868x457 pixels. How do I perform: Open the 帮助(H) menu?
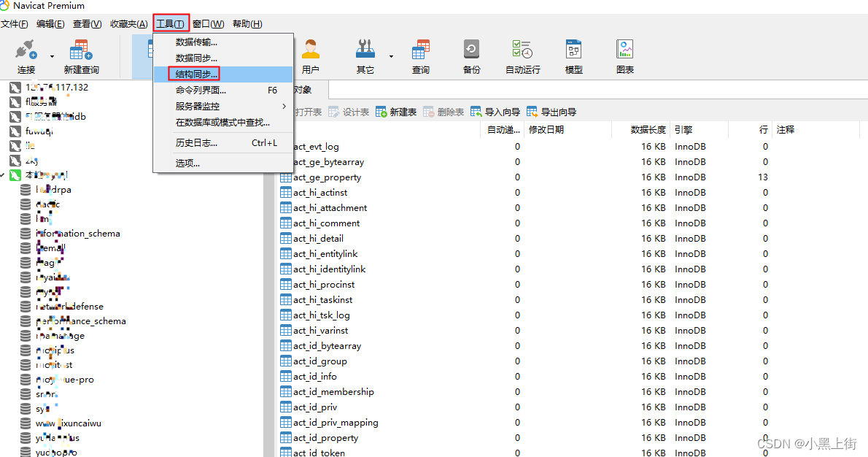pyautogui.click(x=247, y=24)
